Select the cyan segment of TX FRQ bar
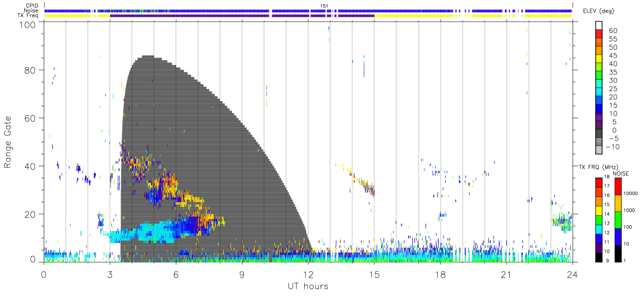Image resolution: width=644 pixels, height=297 pixels. 599,228
